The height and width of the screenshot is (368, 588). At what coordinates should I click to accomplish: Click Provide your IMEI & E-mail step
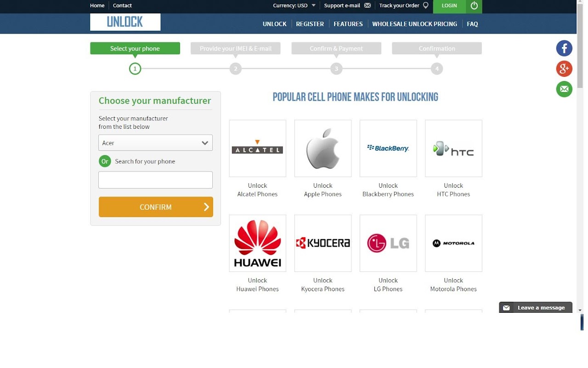[x=236, y=48]
